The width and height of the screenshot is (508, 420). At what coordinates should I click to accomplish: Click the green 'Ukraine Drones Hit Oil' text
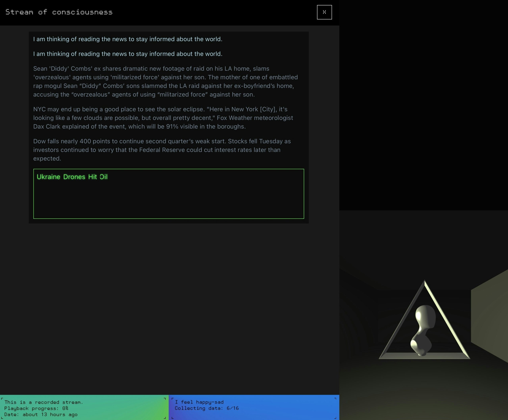pos(72,177)
